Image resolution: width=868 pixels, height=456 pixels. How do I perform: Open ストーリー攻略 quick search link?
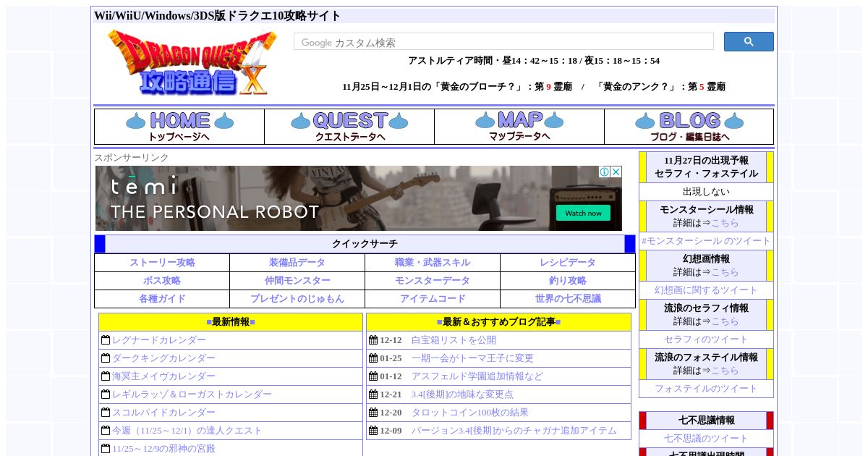[162, 263]
